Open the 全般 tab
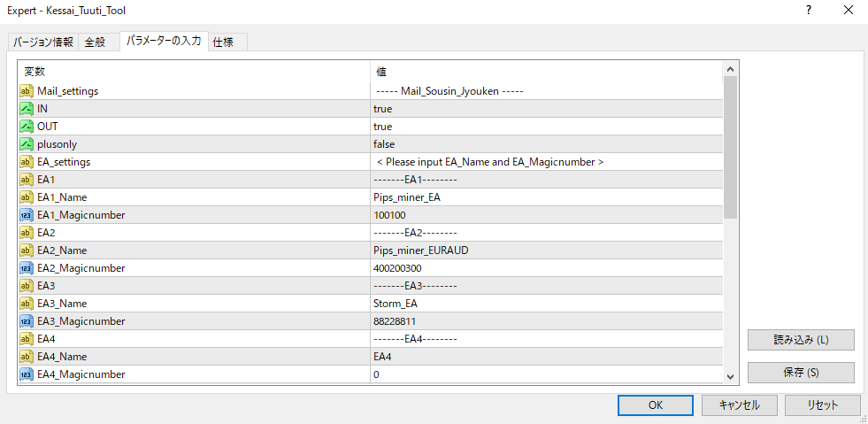The height and width of the screenshot is (424, 868). (x=95, y=42)
